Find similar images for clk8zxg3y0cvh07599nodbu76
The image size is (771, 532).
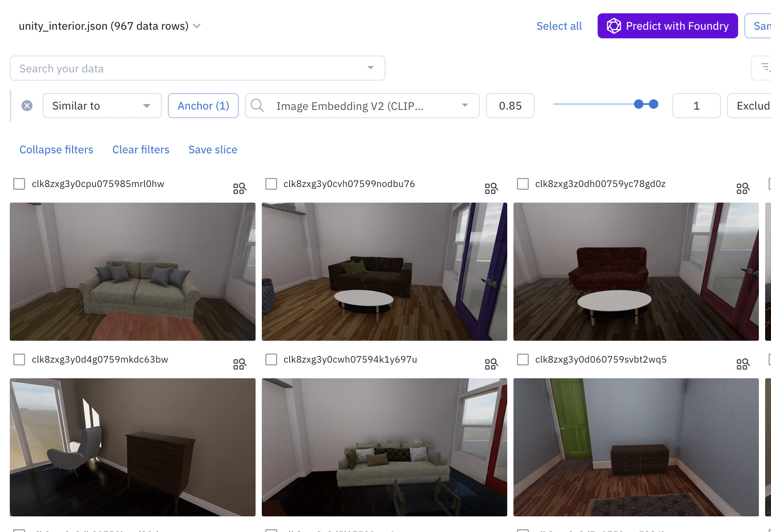(491, 189)
